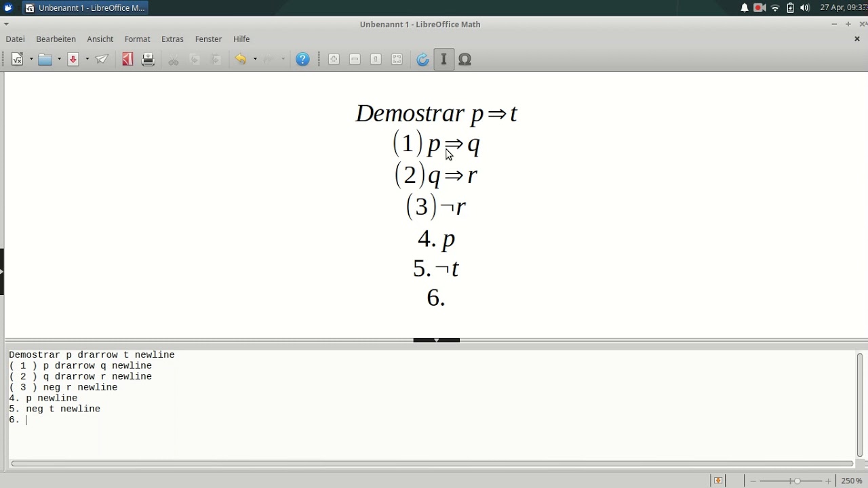This screenshot has width=868, height=488.
Task: Open the Datei menu
Action: [x=15, y=39]
